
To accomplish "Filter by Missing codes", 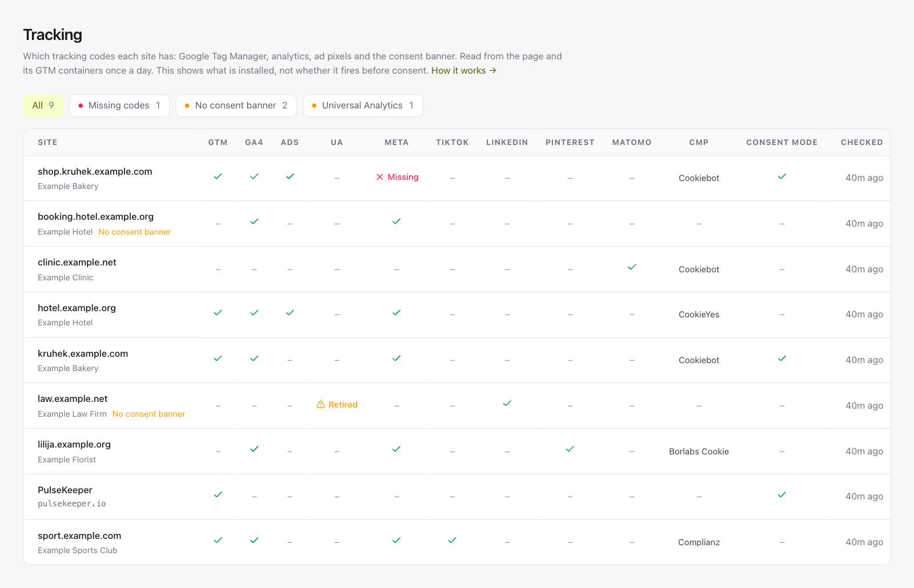I will click(119, 106).
